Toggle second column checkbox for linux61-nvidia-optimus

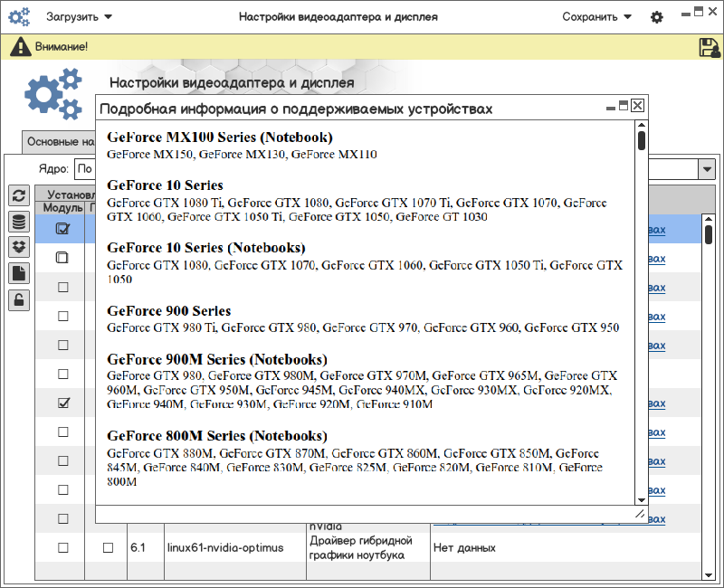tap(108, 547)
